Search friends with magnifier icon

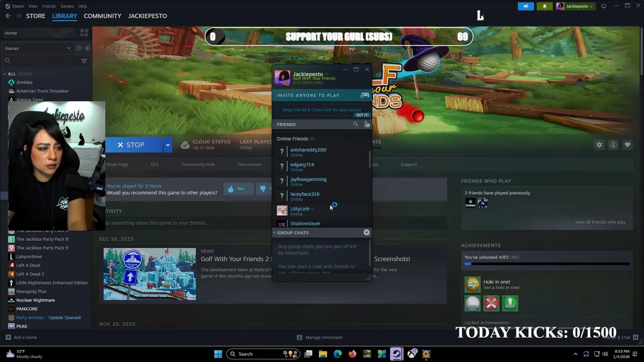356,124
